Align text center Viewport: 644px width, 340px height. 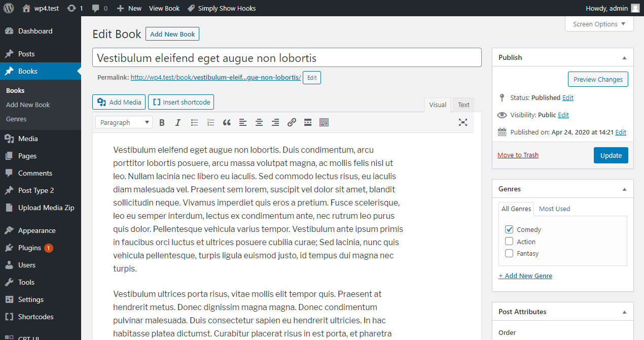pyautogui.click(x=259, y=122)
